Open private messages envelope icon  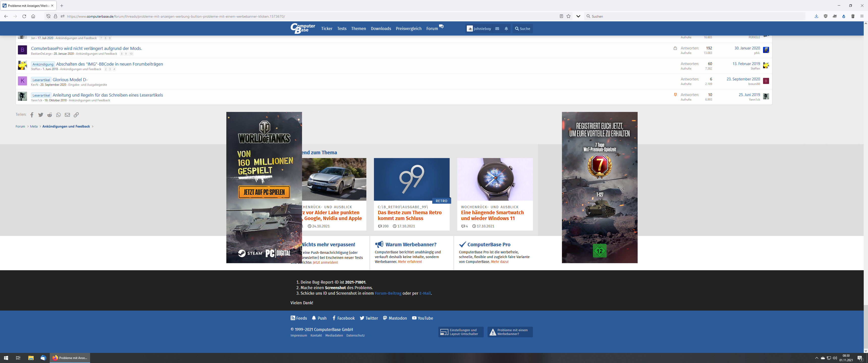click(x=497, y=29)
